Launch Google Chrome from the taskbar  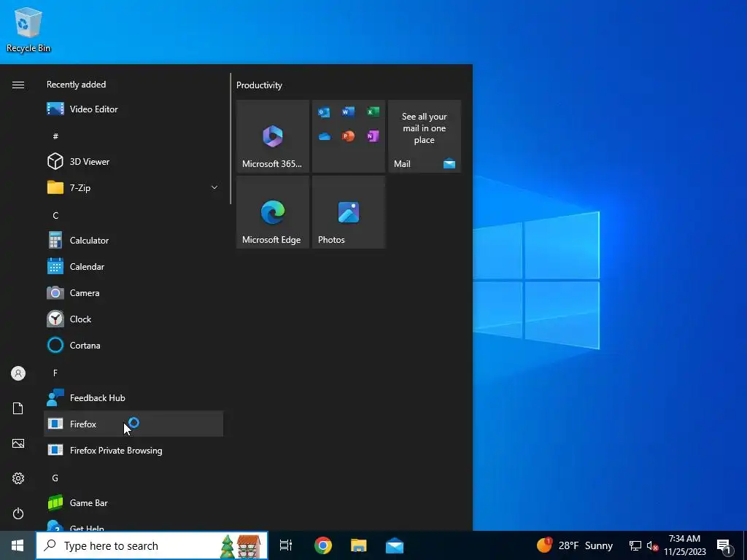(x=323, y=545)
